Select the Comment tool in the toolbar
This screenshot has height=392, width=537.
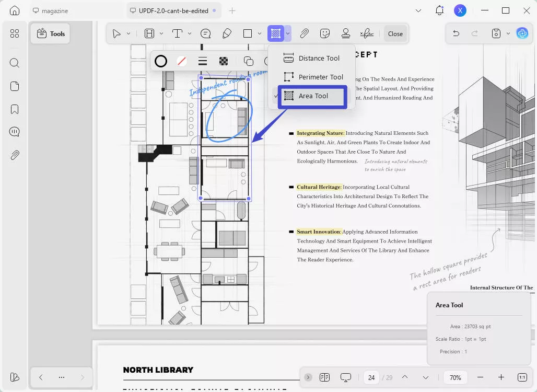(205, 33)
